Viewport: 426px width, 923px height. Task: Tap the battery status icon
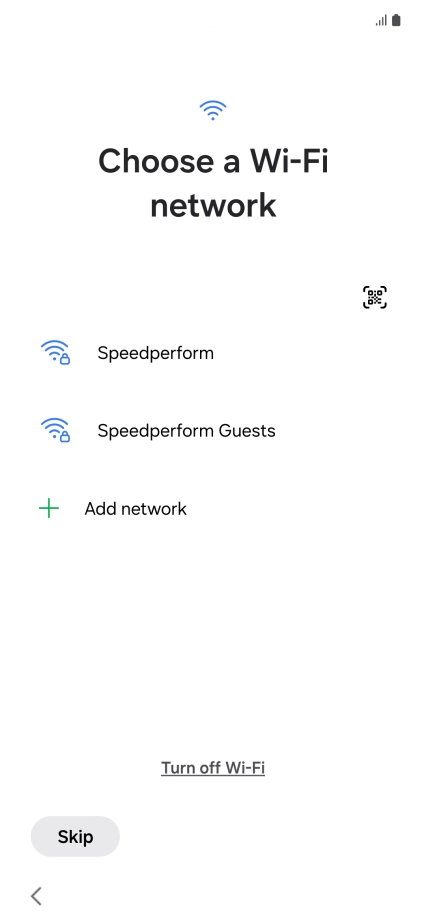coord(396,21)
